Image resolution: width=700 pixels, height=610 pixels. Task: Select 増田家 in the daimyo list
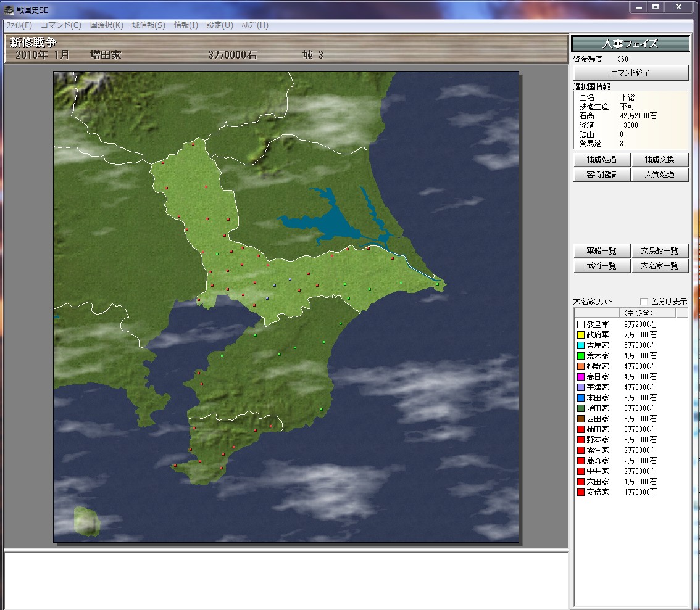point(598,408)
